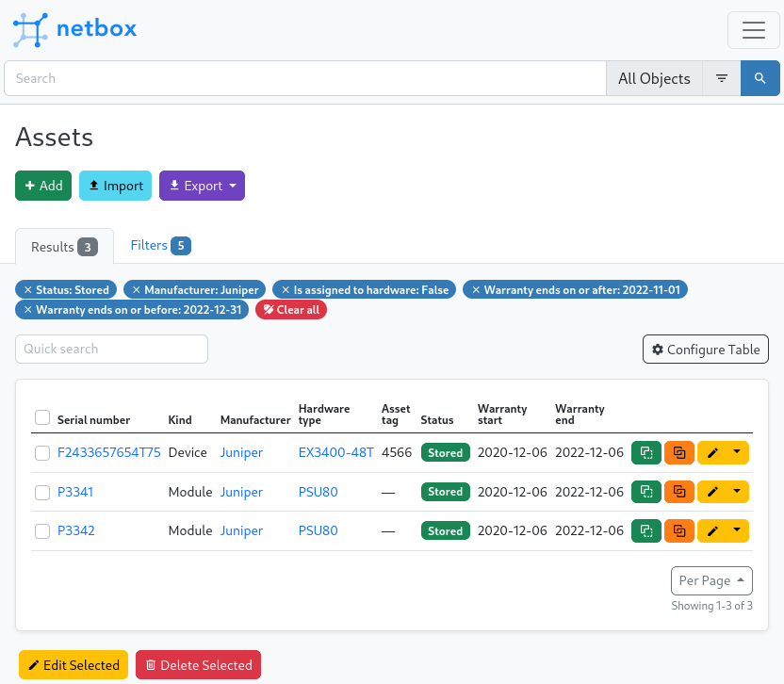Open asset serial F2433657654T75 link
The image size is (784, 684).
[x=109, y=452]
